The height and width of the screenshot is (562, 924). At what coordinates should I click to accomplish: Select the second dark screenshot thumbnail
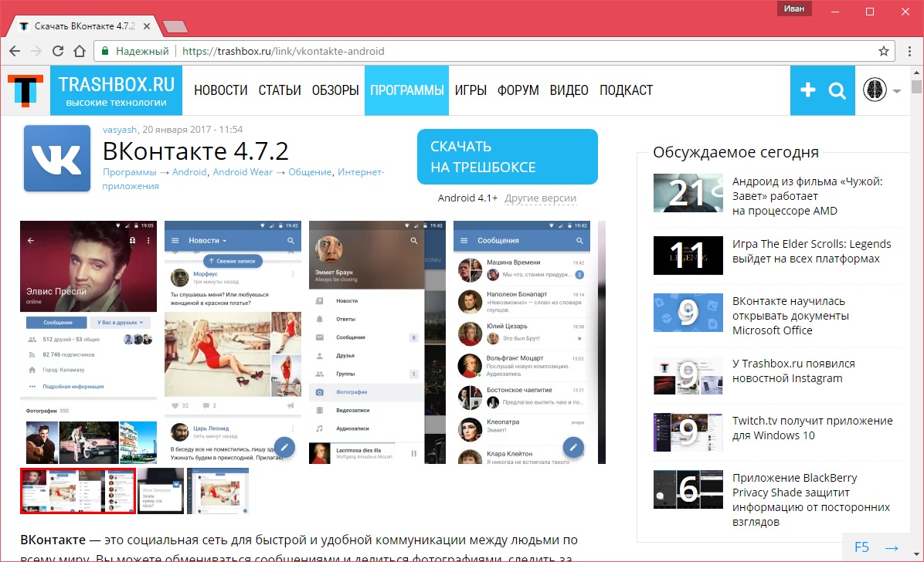[x=161, y=491]
